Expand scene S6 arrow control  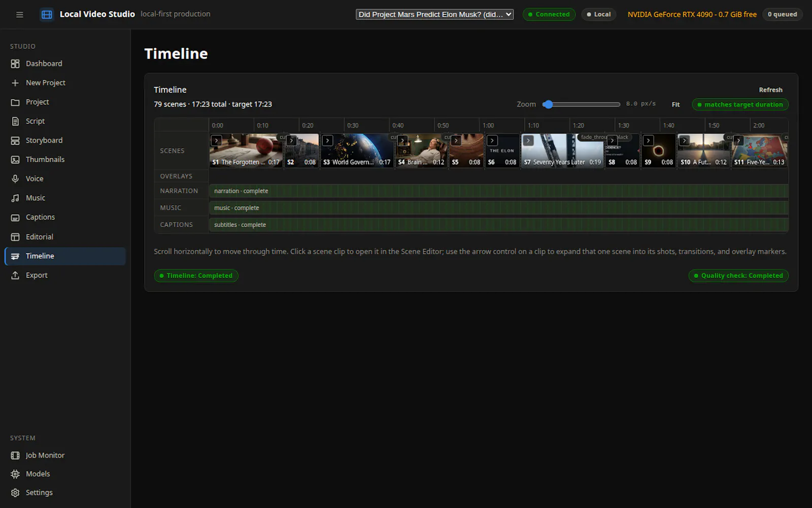click(x=492, y=141)
